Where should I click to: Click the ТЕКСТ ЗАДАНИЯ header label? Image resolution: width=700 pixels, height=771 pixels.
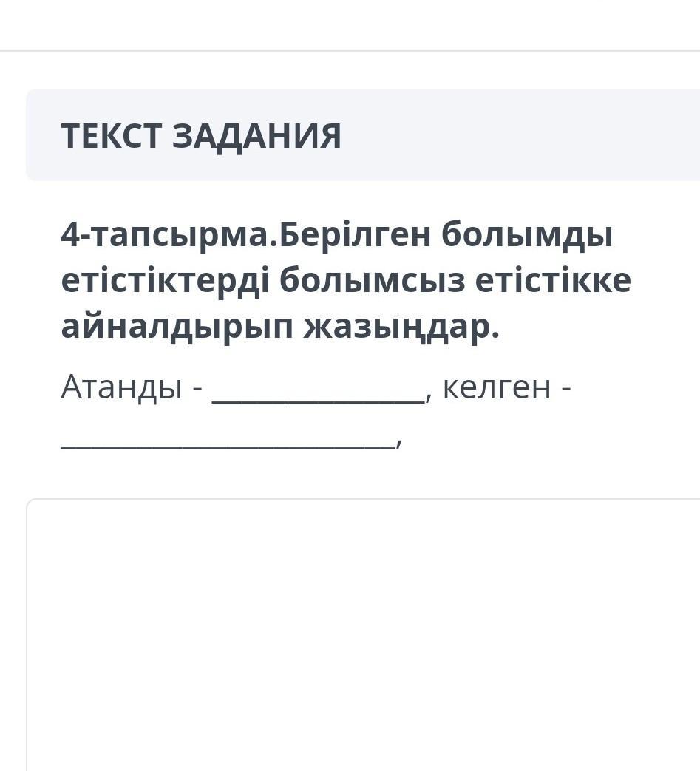pos(200,136)
